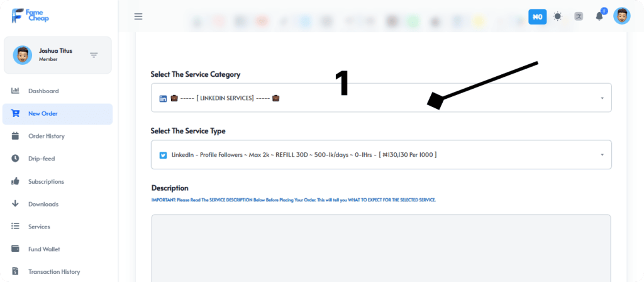
Task: Click the LinkedIn icon in category field
Action: [x=163, y=99]
